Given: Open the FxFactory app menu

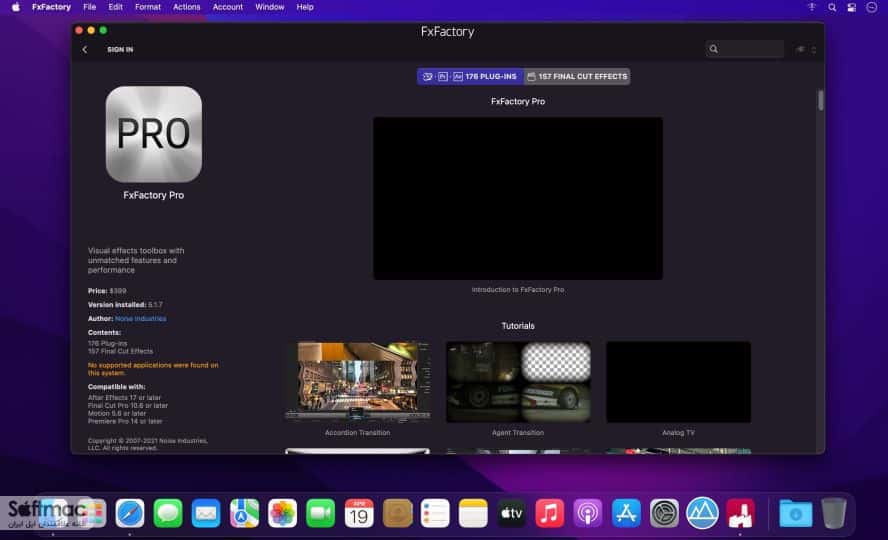Looking at the screenshot, I should [x=51, y=7].
